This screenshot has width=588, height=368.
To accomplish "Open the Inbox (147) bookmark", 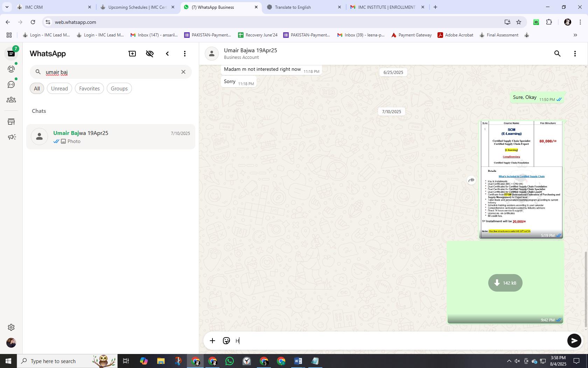I will tap(154, 35).
